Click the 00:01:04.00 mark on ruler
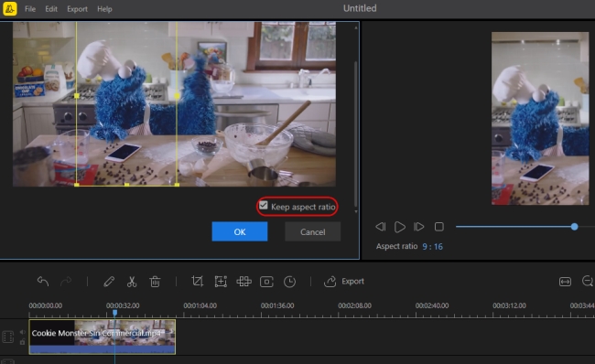This screenshot has height=364, width=595. 200,305
